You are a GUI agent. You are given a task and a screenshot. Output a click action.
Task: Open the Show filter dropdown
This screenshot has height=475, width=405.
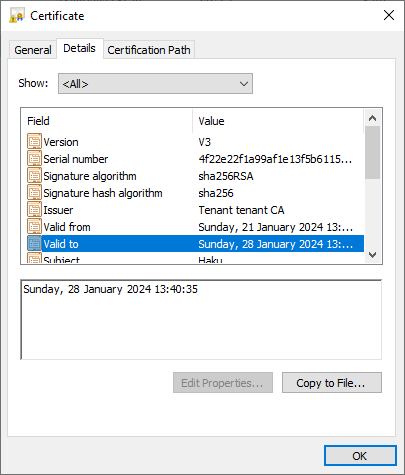click(155, 84)
